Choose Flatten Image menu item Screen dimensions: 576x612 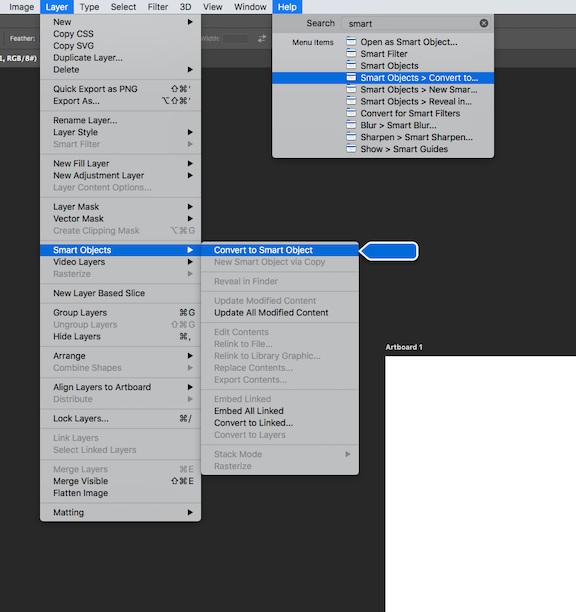click(121, 493)
